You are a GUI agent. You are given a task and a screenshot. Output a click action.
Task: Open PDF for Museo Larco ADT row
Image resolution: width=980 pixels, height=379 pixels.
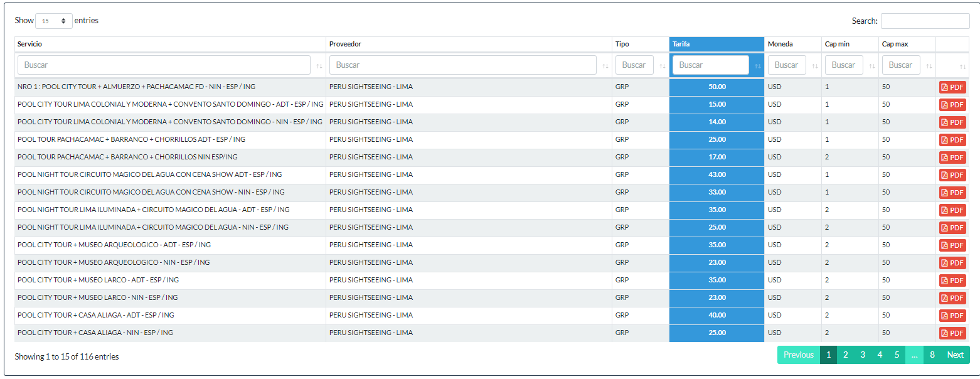(x=952, y=280)
